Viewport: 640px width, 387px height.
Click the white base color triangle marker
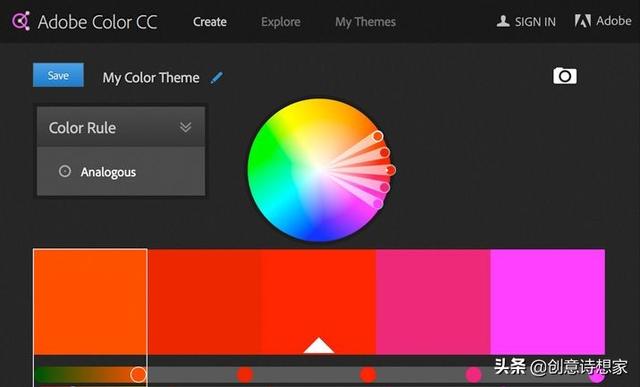(x=319, y=345)
